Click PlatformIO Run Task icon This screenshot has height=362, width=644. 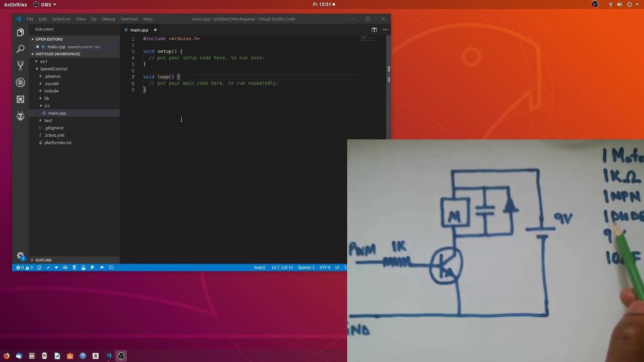pyautogui.click(x=92, y=267)
